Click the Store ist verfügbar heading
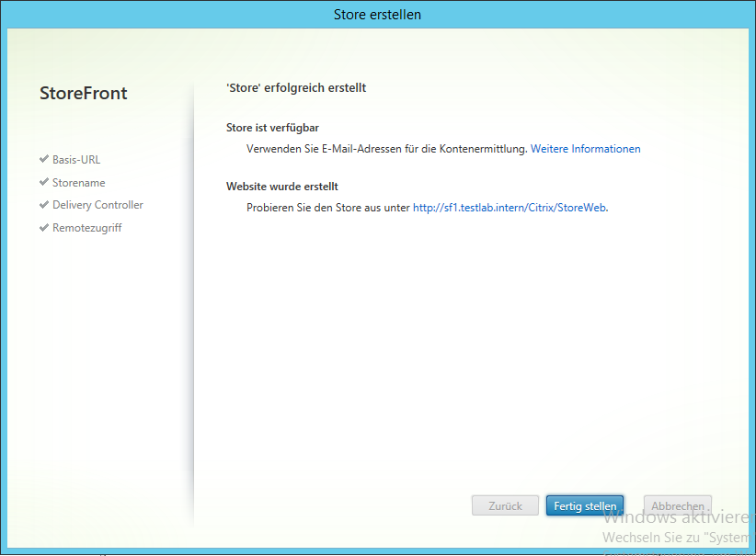The image size is (756, 556). tap(272, 128)
